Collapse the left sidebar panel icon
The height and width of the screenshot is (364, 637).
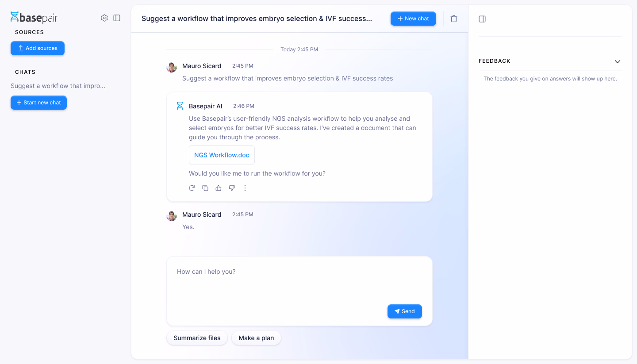point(117,18)
